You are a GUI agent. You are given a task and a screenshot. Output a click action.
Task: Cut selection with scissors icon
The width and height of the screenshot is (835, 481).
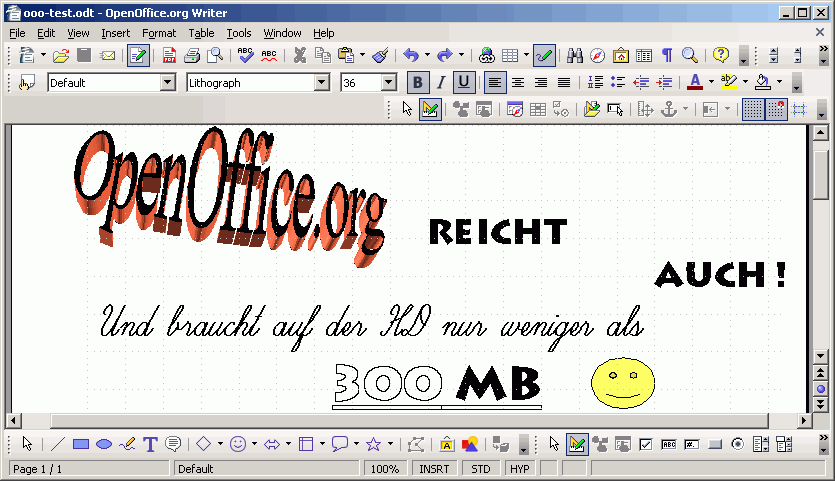tap(300, 55)
